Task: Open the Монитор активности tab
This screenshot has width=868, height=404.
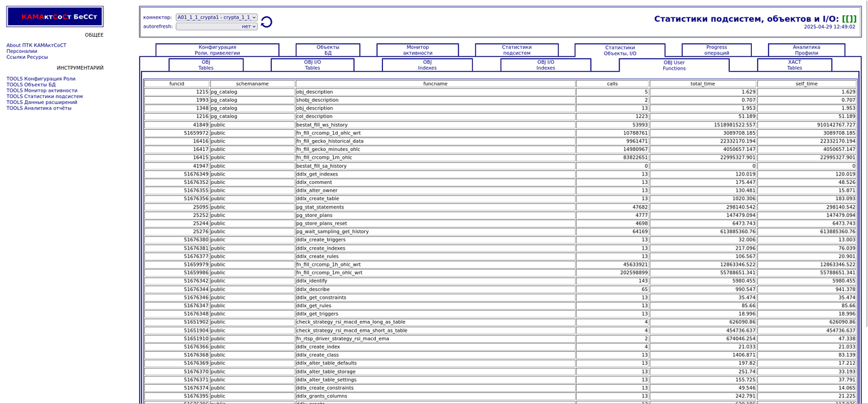Action: pos(417,50)
